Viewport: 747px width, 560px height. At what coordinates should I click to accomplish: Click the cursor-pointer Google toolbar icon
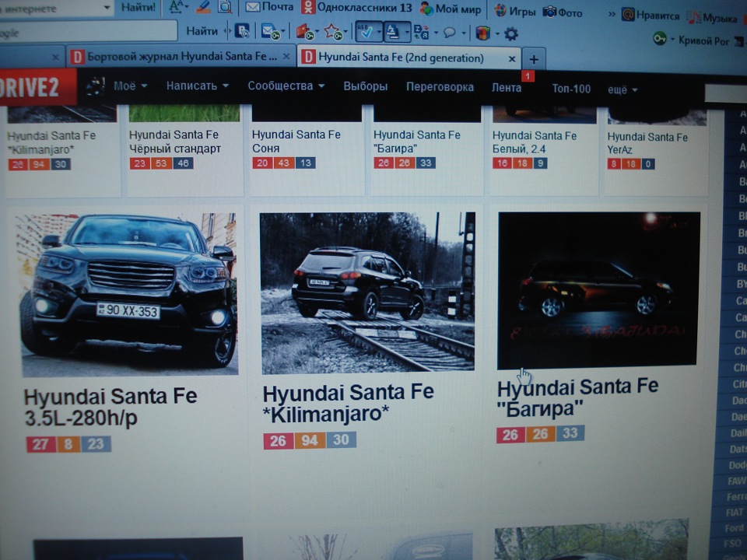(242, 31)
